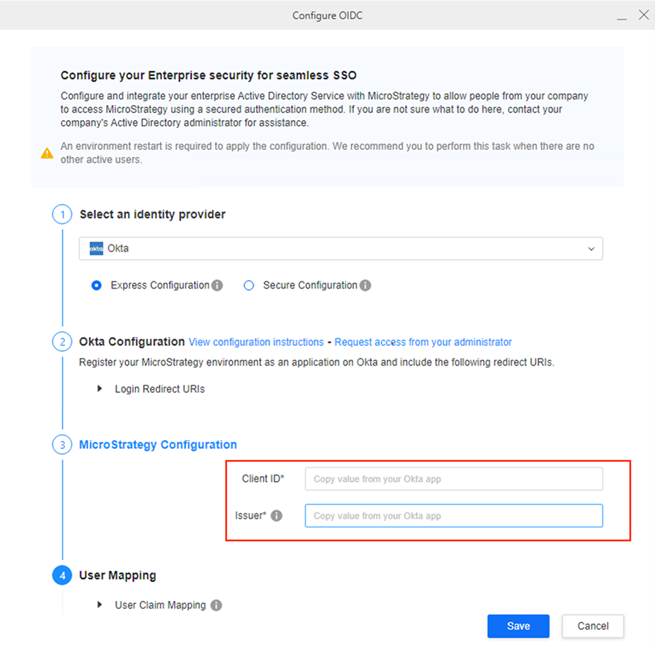The width and height of the screenshot is (655, 654).
Task: Click the step 4 User Mapping circle
Action: coord(62,575)
